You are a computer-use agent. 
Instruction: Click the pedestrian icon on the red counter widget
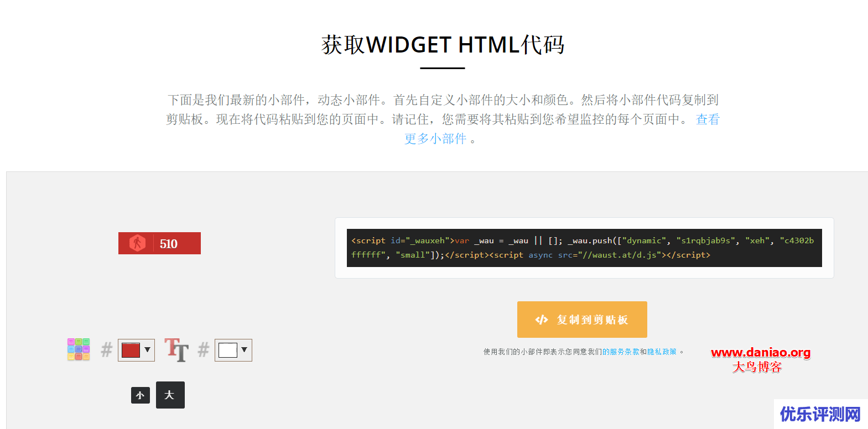(137, 243)
